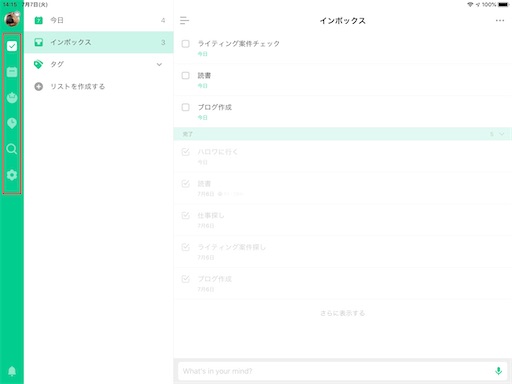Focus the What's in your mind input field
512x384 pixels.
343,371
